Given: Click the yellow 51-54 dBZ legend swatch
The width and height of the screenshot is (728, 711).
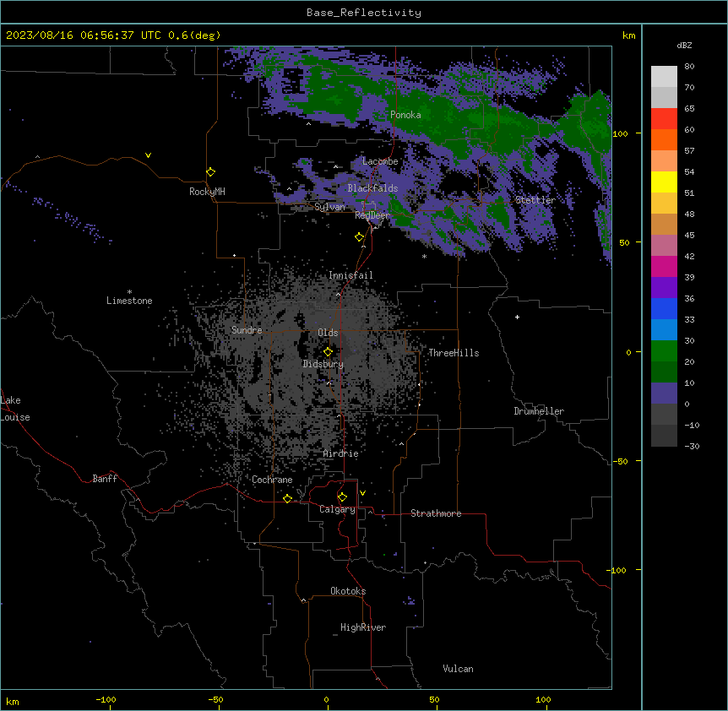Looking at the screenshot, I should [x=664, y=182].
